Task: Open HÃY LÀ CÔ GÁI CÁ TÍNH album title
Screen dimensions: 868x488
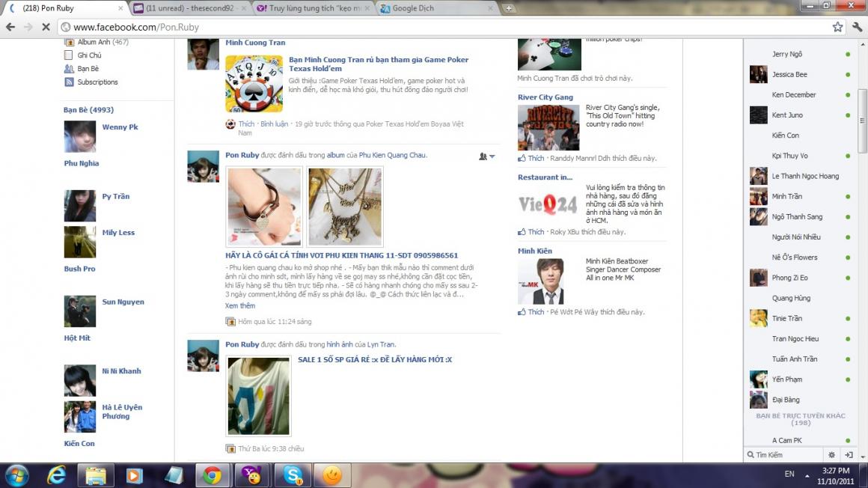Action: point(341,255)
